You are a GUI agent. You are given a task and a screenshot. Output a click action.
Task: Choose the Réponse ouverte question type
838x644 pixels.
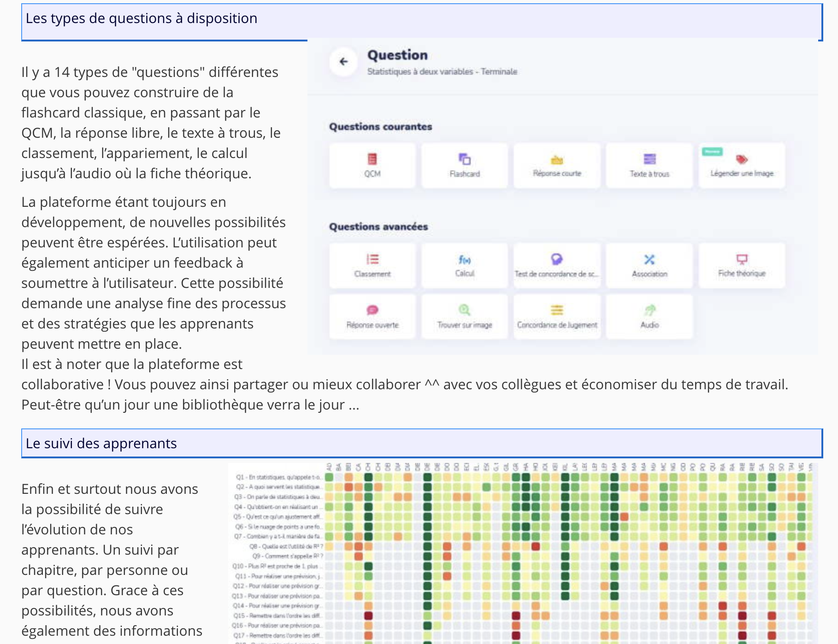tap(372, 316)
